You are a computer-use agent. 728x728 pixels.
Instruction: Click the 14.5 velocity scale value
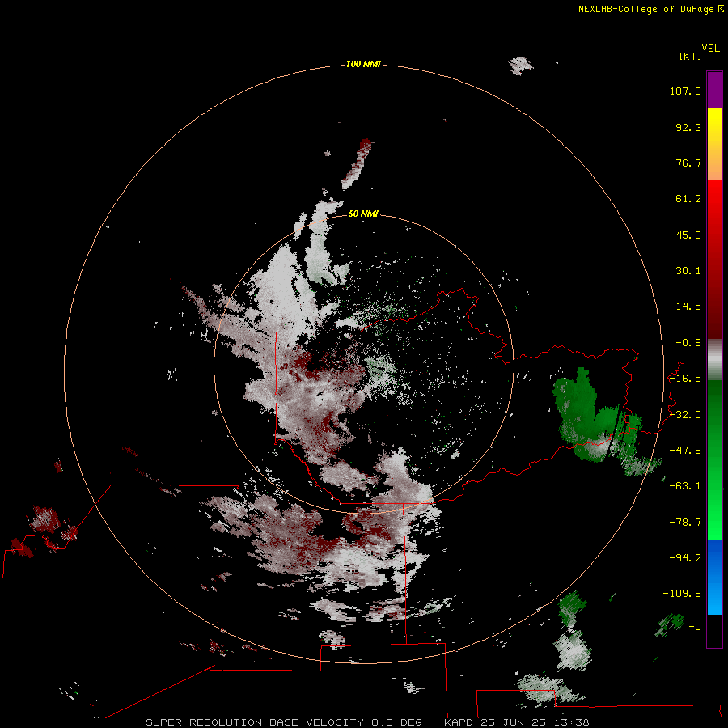pos(688,307)
